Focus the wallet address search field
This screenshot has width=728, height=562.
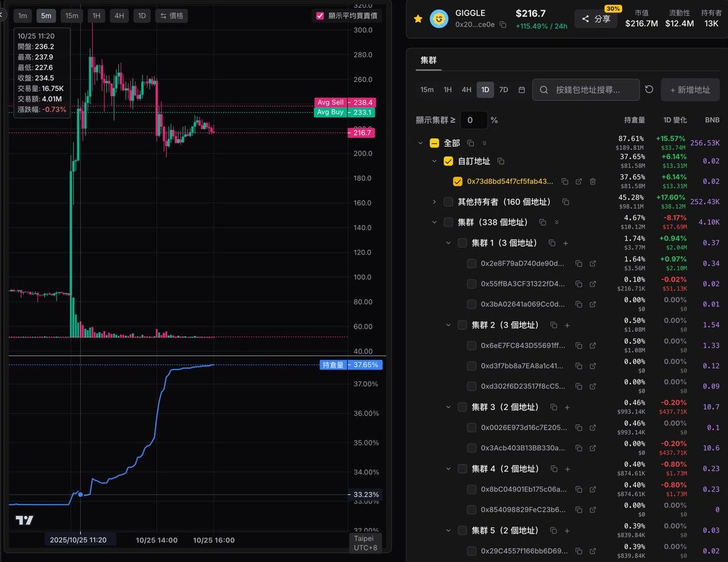click(586, 90)
